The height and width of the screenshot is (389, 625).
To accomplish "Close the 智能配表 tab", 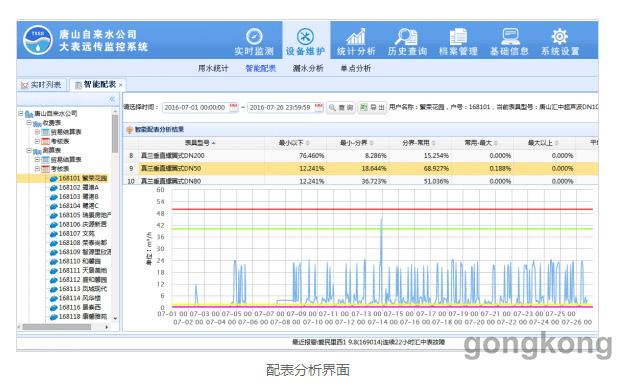I will (121, 85).
